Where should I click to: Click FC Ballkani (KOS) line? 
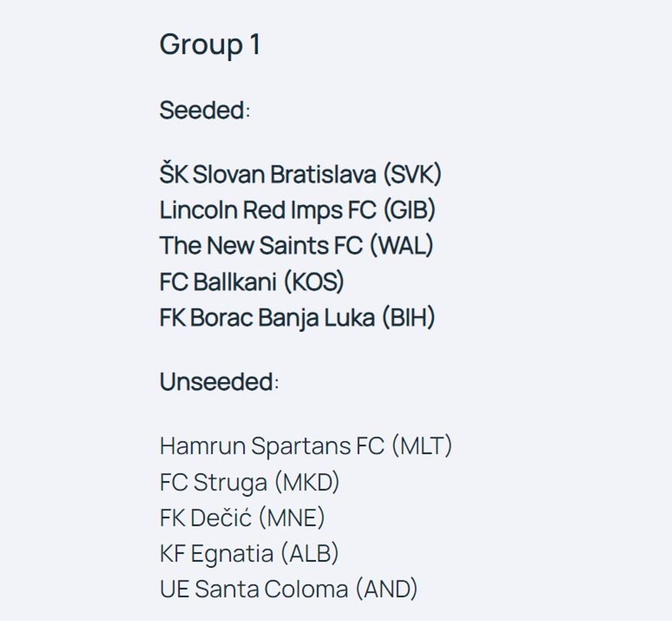point(251,281)
